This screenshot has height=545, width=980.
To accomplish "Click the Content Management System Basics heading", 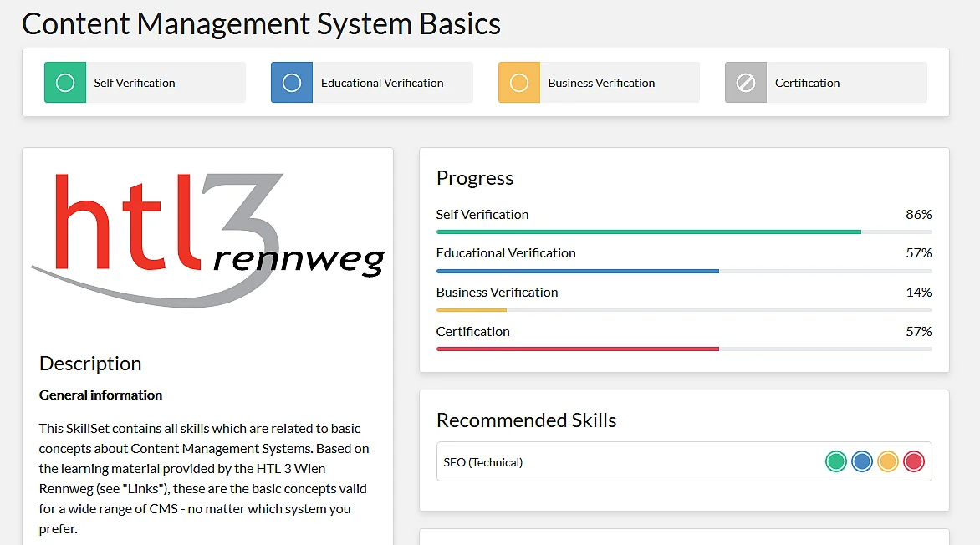I will pyautogui.click(x=261, y=23).
